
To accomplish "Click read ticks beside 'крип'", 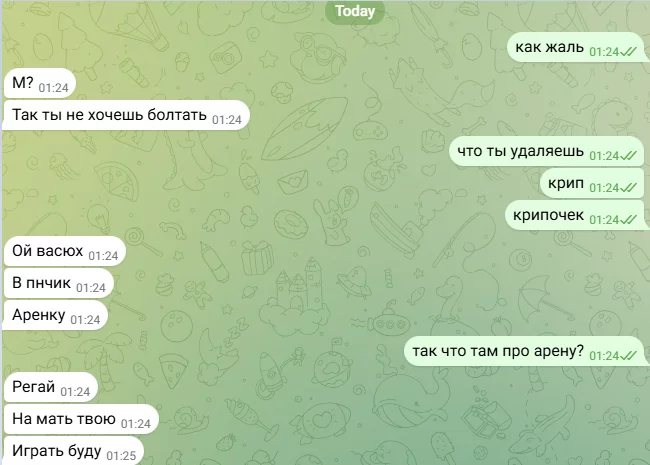I will click(x=628, y=188).
